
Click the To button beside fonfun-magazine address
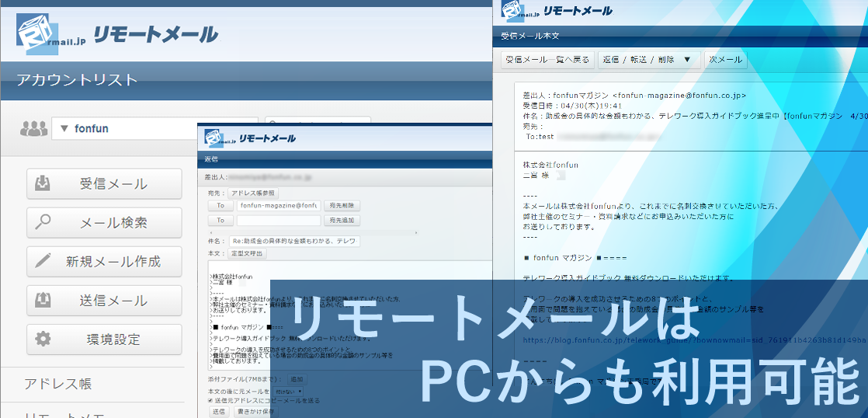pyautogui.click(x=220, y=206)
